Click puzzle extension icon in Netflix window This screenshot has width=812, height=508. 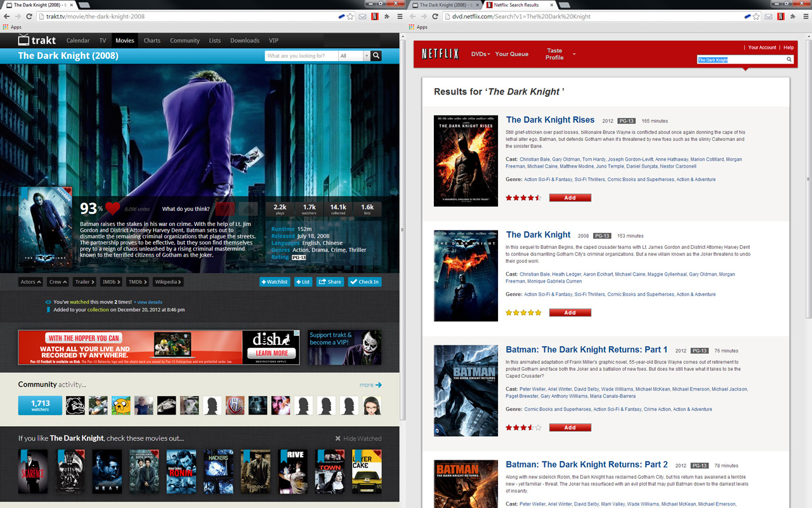[793, 17]
